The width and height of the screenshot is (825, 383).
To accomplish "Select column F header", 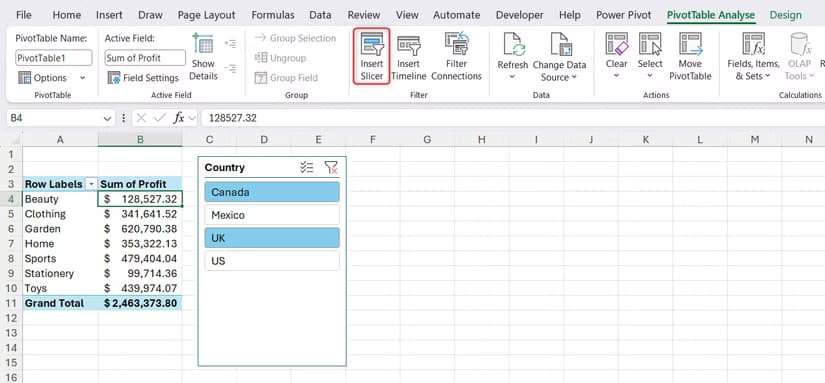I will (x=373, y=139).
